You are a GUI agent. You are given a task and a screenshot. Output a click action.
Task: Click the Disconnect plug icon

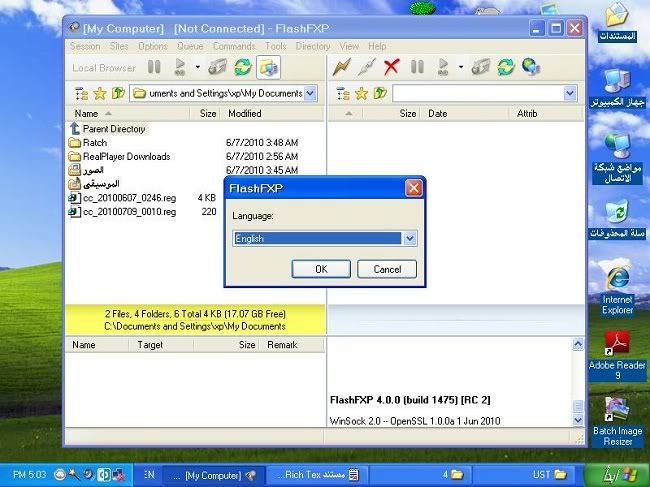click(366, 67)
